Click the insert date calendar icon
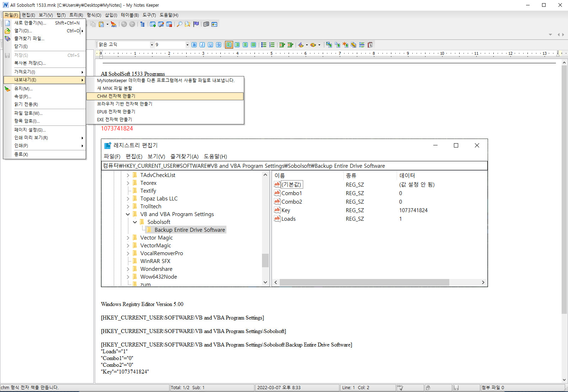568x392 pixels. 370,45
